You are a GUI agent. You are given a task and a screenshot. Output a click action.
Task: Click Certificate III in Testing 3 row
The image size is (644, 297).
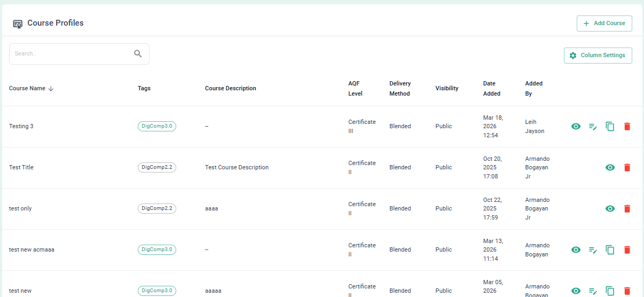pos(362,126)
